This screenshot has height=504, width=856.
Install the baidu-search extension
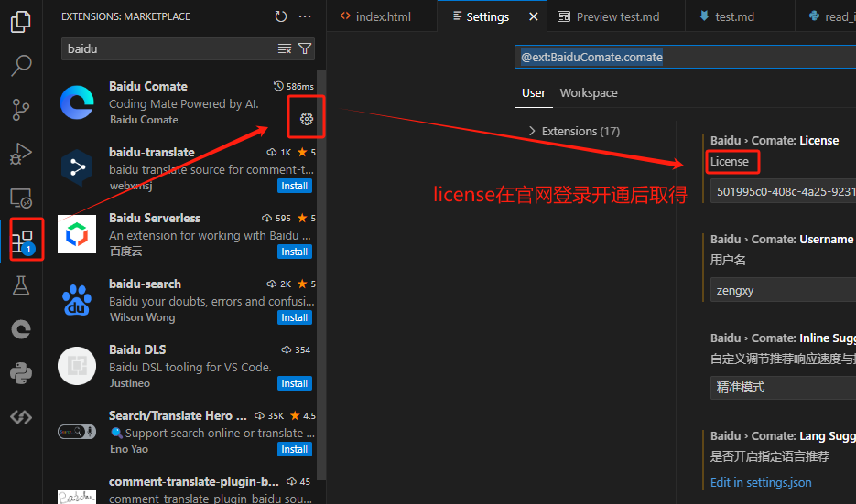[x=295, y=317]
